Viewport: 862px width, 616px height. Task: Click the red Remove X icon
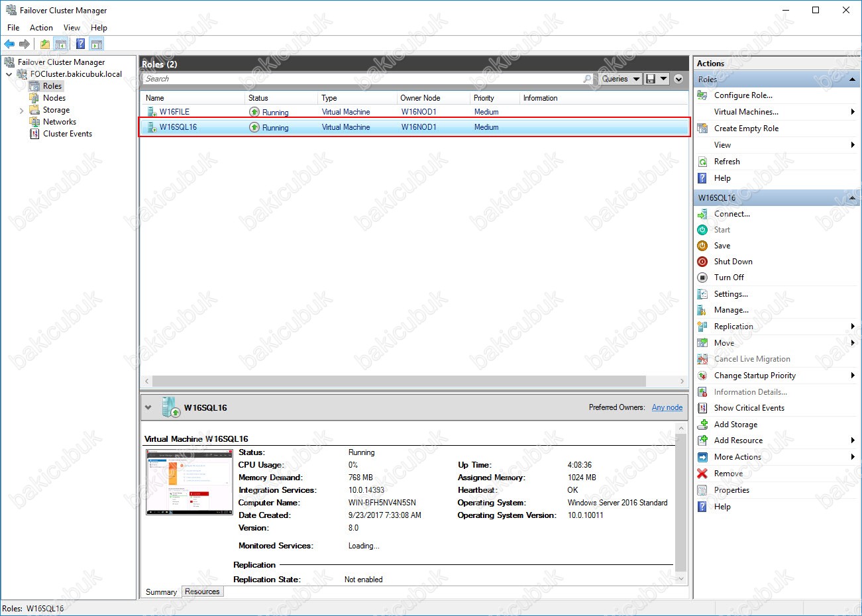(x=702, y=474)
